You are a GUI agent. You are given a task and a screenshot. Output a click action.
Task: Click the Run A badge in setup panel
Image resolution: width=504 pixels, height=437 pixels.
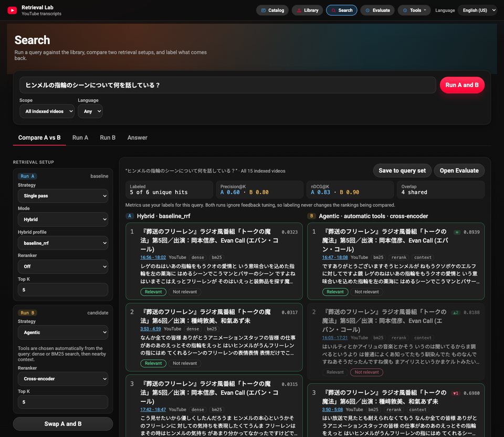click(x=27, y=176)
